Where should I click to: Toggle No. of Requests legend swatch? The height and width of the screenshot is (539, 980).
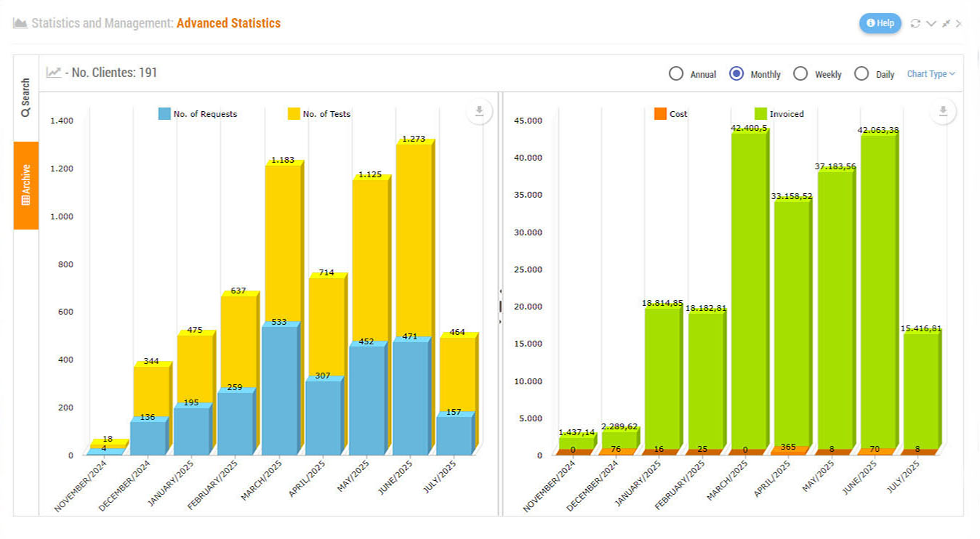pos(164,114)
